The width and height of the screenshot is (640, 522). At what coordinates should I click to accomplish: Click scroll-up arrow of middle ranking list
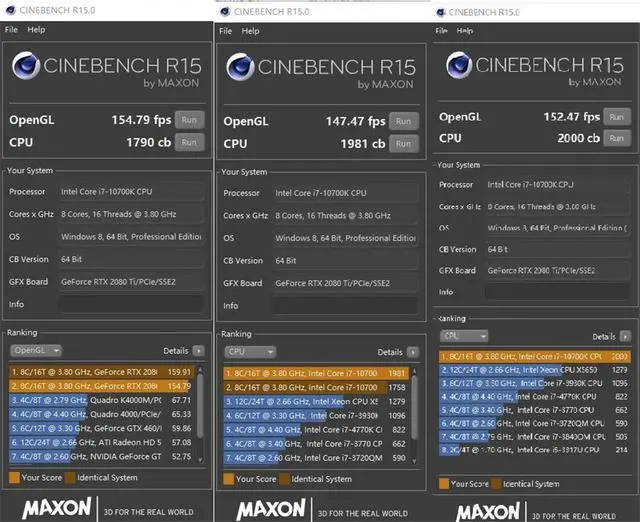point(414,371)
